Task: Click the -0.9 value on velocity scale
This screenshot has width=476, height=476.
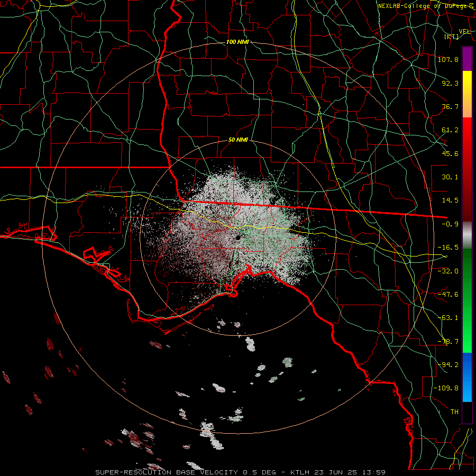Action: [x=450, y=224]
